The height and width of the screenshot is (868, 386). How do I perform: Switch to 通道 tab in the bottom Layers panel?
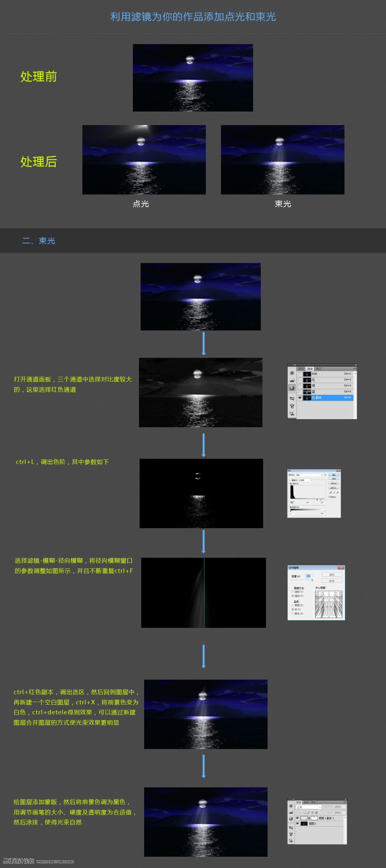click(x=306, y=802)
